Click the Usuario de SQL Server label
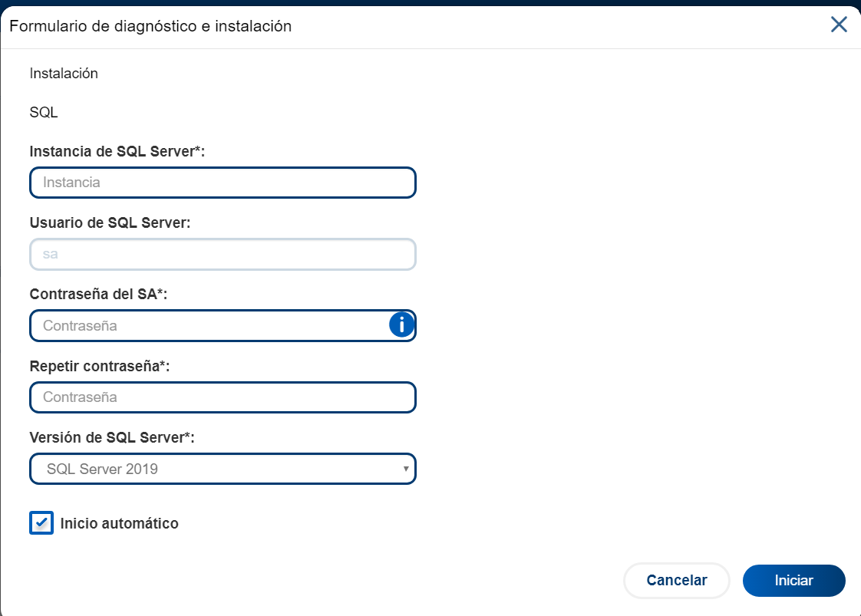Screen dimensions: 861x616 pos(110,222)
